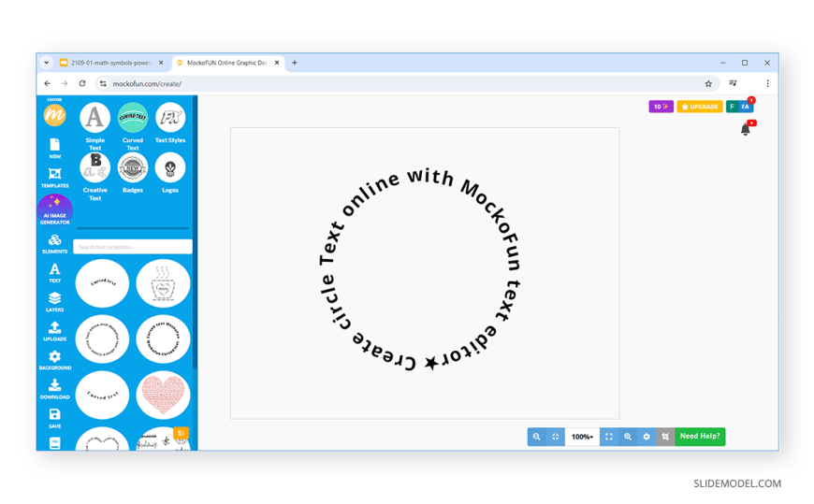Screen dimensions: 814x504
Task: Click the full-screen expand icon
Action: [x=609, y=437]
